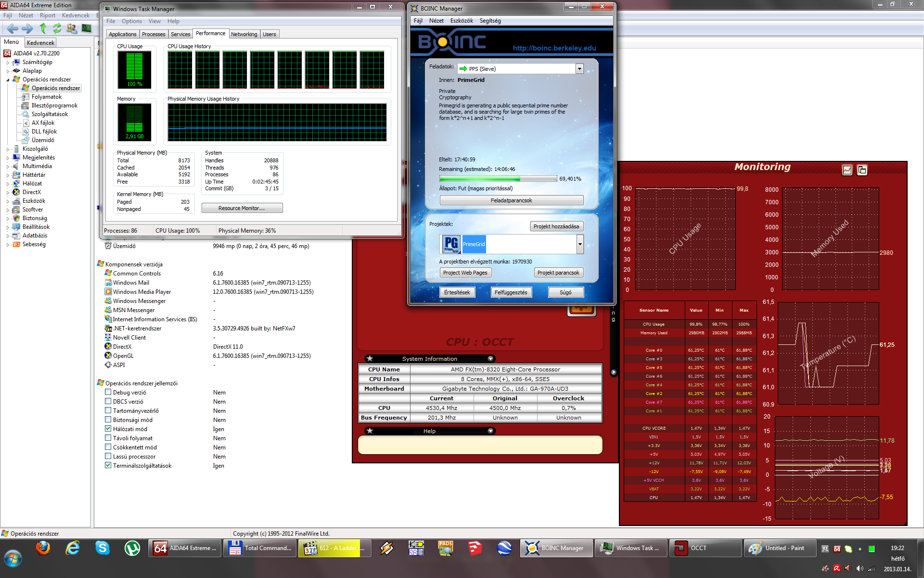Click the Memory gauge in Task Manager
The image size is (924, 578).
134,122
